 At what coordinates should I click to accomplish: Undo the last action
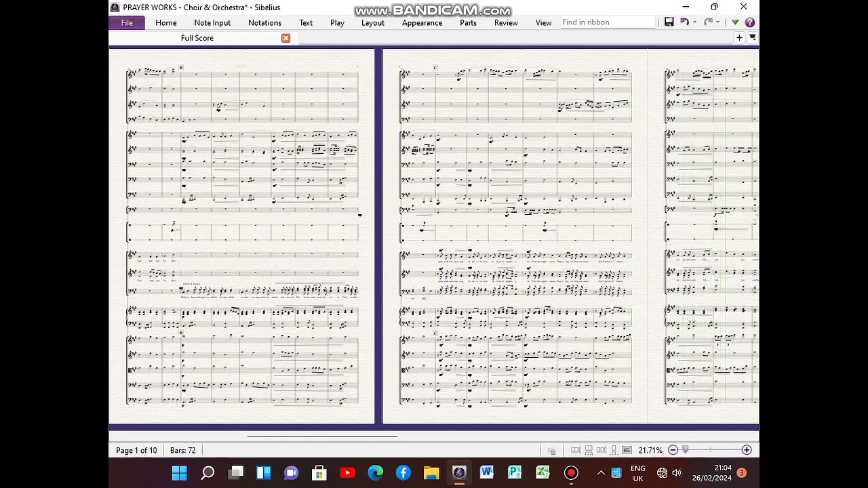(x=684, y=22)
